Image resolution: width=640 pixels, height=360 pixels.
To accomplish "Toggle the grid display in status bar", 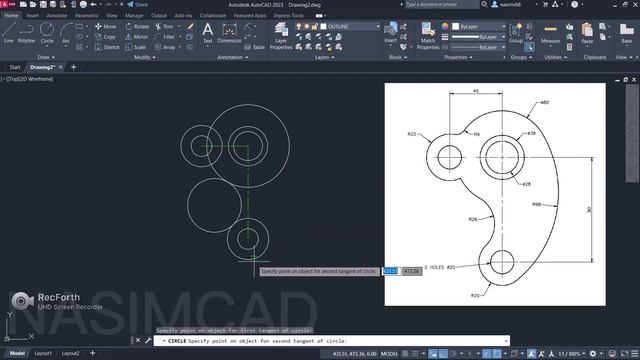I will [405, 353].
